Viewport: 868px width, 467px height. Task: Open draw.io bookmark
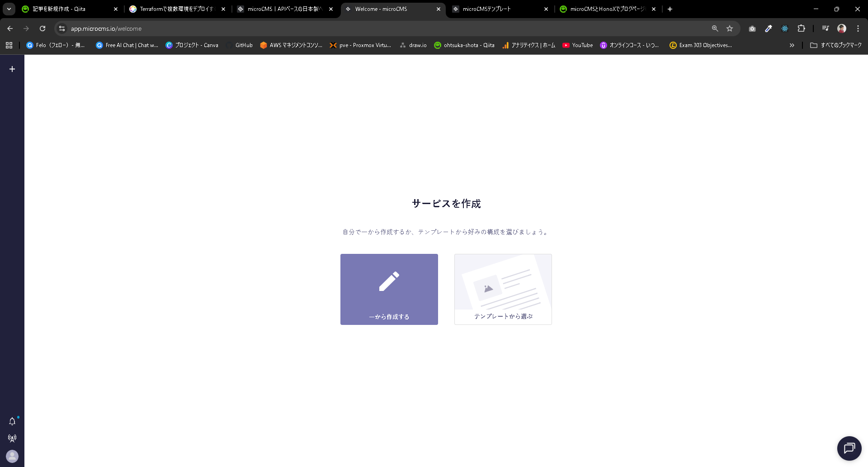coord(413,45)
